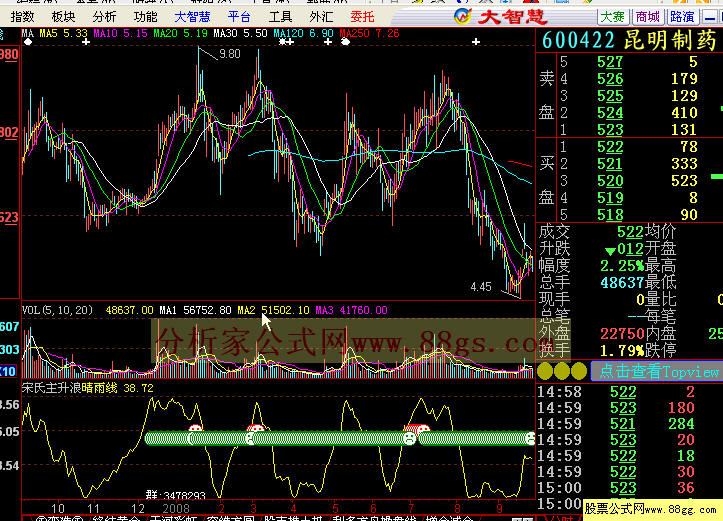
Task: Click the third yellow circle next to Topview
Action: [579, 371]
